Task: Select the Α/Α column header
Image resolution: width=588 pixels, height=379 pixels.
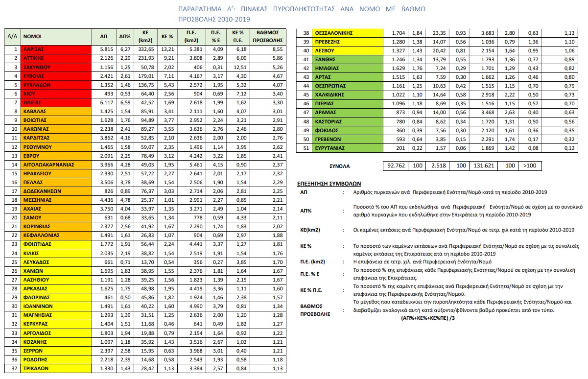Action: point(12,37)
